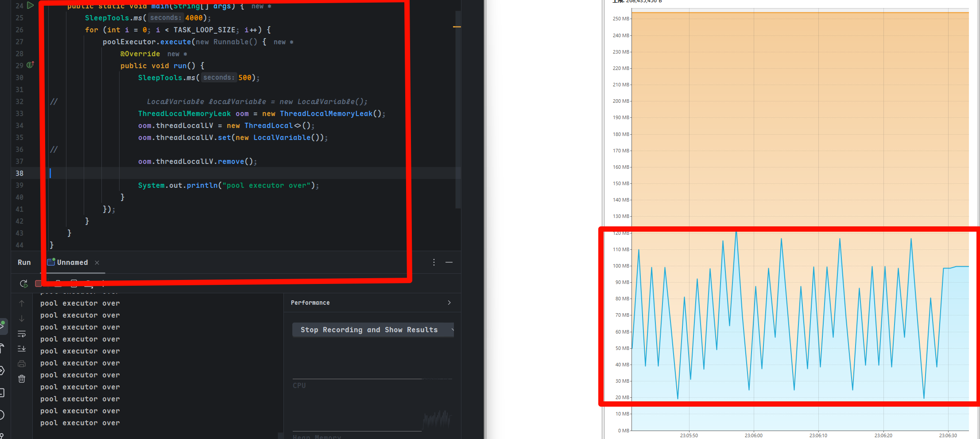Print console output with the printer icon

click(22, 364)
